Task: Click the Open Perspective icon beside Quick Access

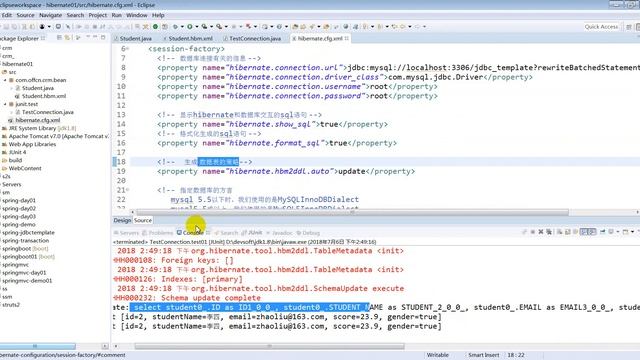Action: tap(629, 27)
